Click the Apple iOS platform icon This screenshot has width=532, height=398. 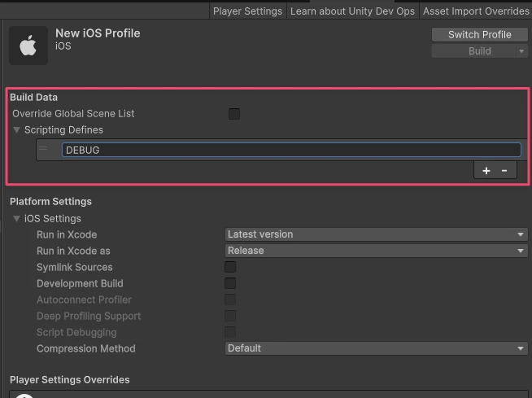pyautogui.click(x=28, y=45)
